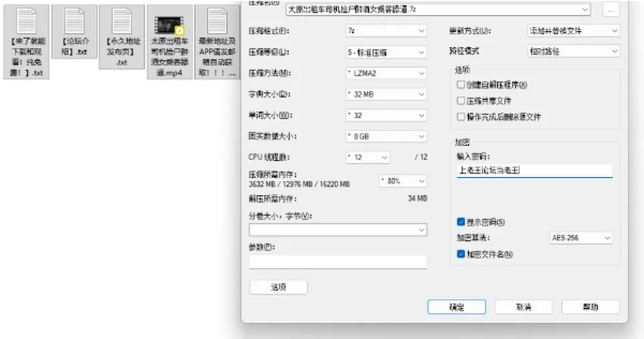This screenshot has height=339, width=644.
Task: Click the password input field
Action: 535,170
